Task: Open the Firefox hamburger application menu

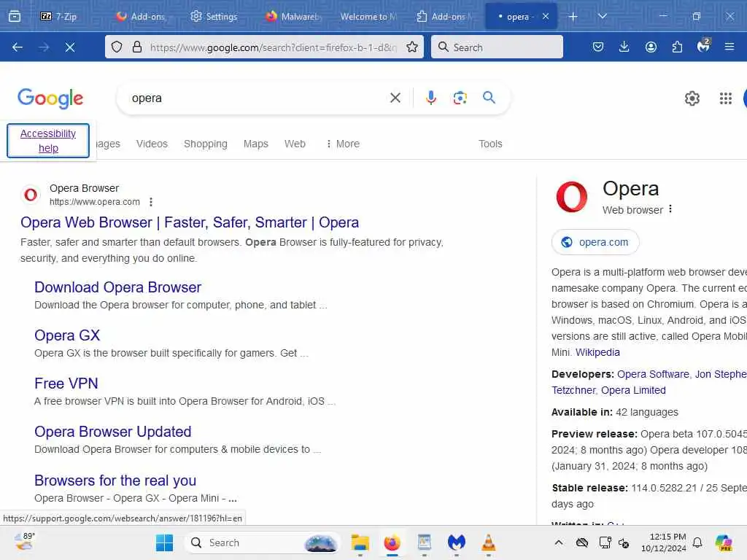Action: (x=729, y=47)
